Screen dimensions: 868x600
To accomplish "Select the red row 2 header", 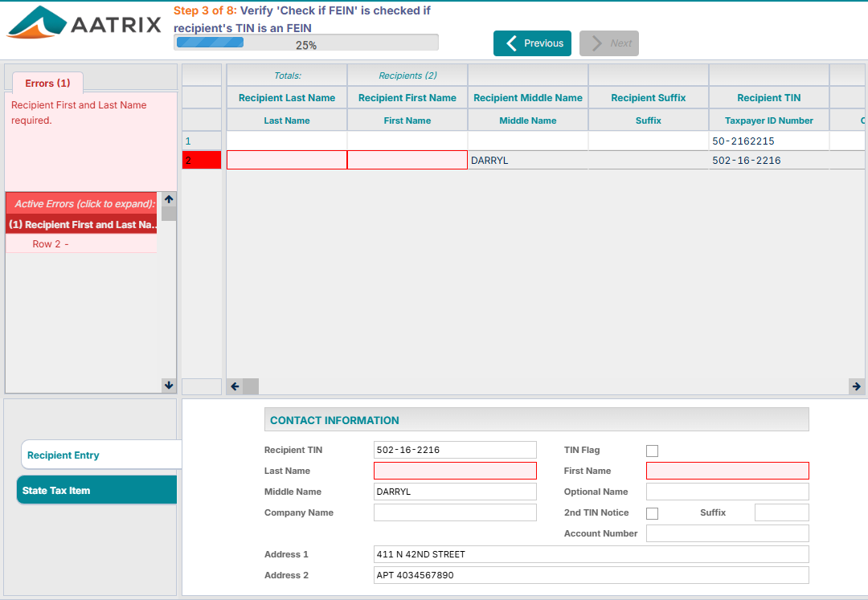I will click(x=202, y=161).
